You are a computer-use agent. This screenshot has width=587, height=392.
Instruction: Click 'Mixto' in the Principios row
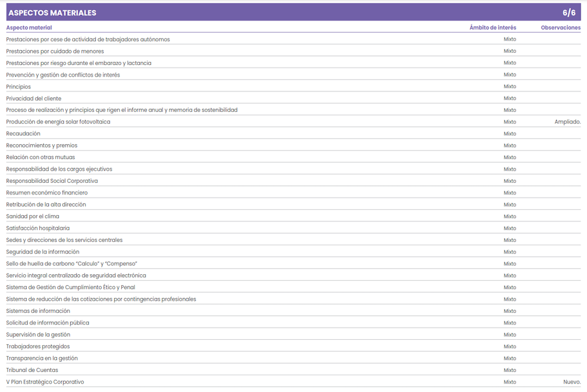tap(510, 86)
